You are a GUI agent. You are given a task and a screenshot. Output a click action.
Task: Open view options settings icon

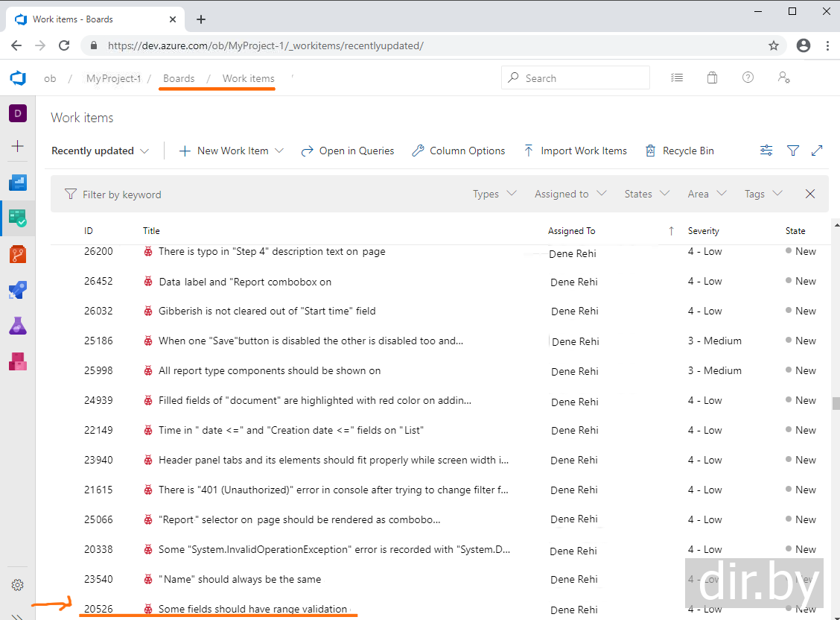766,151
